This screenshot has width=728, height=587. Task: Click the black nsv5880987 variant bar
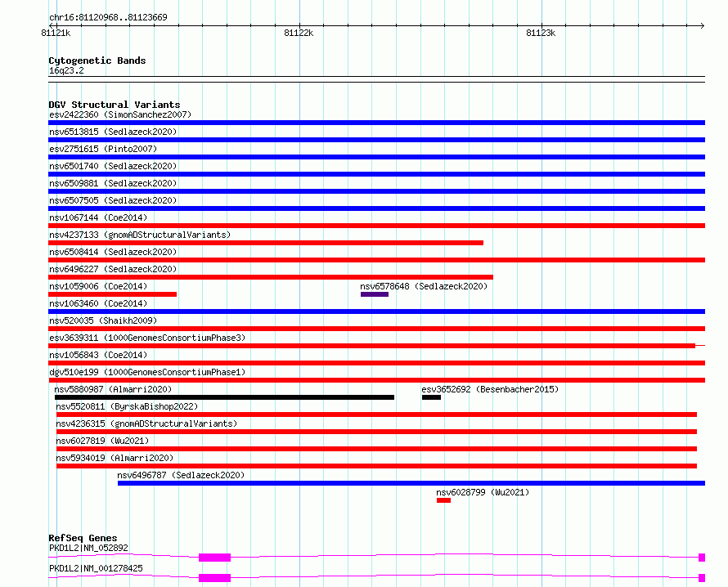click(224, 397)
